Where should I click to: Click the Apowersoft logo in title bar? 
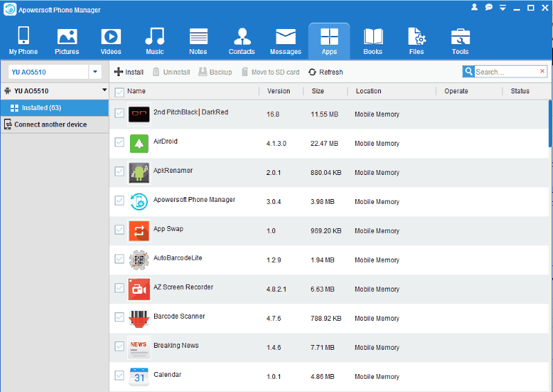click(10, 10)
